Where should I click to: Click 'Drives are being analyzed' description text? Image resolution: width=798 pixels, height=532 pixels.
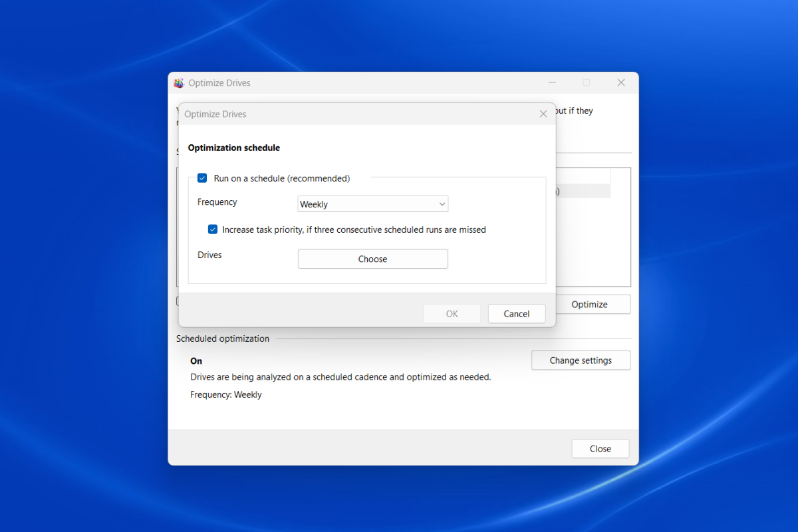click(x=340, y=377)
